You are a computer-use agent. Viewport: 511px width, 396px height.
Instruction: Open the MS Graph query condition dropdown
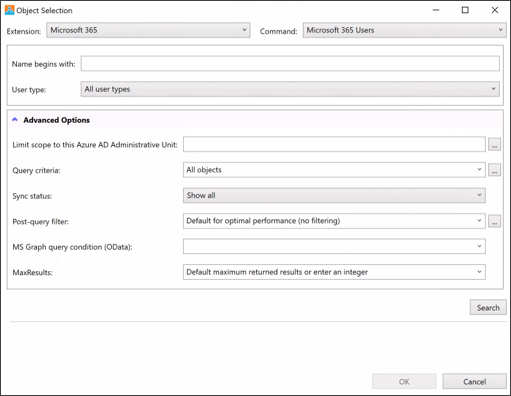(x=334, y=246)
